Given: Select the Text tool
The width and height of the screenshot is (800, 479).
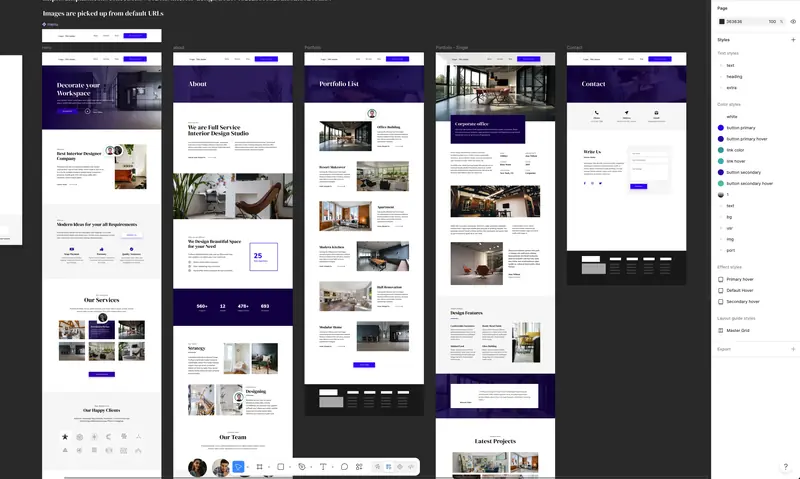Looking at the screenshot, I should 323,467.
